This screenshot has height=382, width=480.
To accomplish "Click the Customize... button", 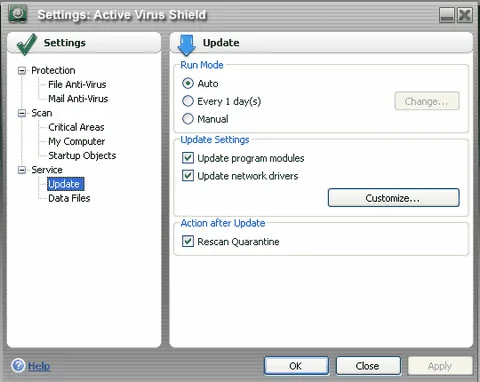I will 393,198.
